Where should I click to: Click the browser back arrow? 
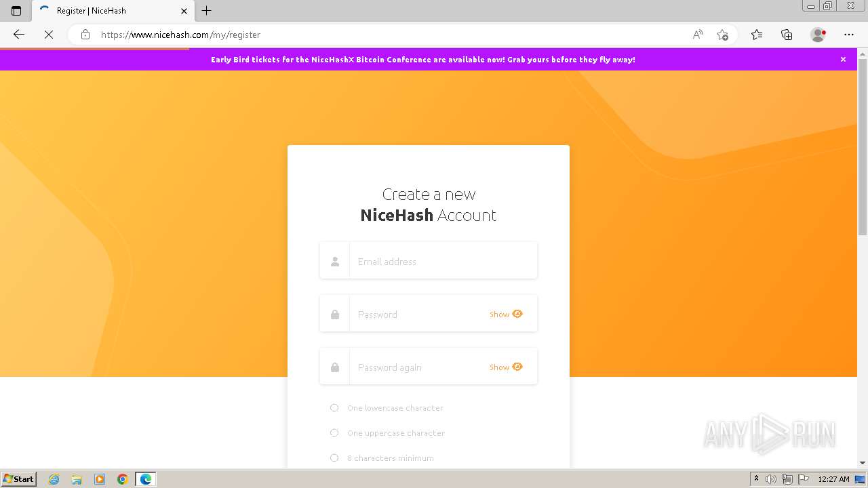(x=19, y=35)
